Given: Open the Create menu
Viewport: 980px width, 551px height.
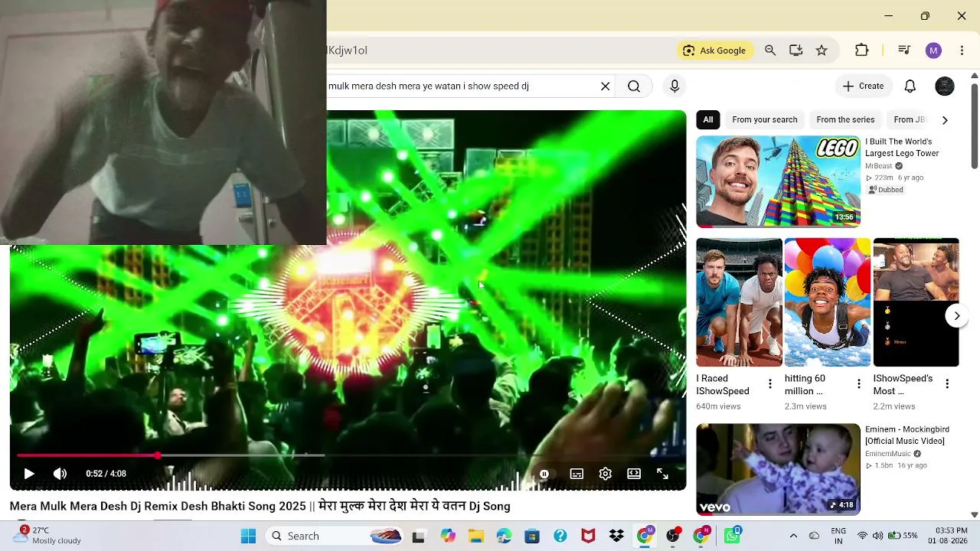Looking at the screenshot, I should tap(863, 86).
